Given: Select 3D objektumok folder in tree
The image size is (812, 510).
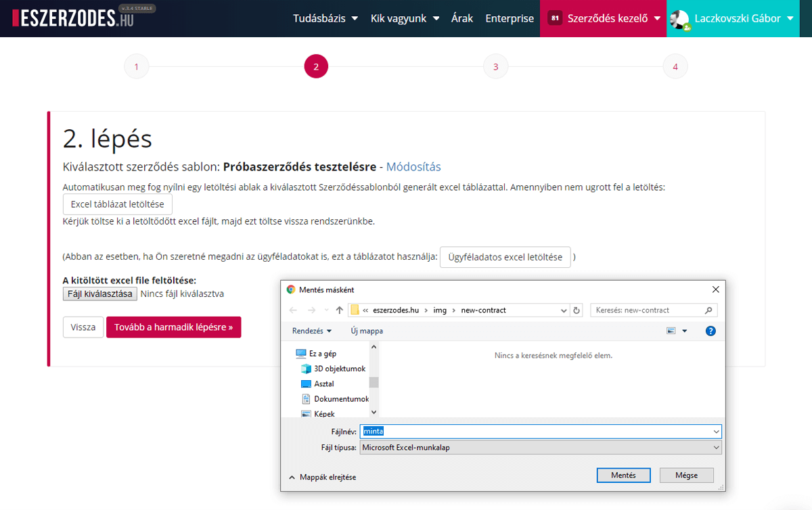Looking at the screenshot, I should (x=339, y=369).
